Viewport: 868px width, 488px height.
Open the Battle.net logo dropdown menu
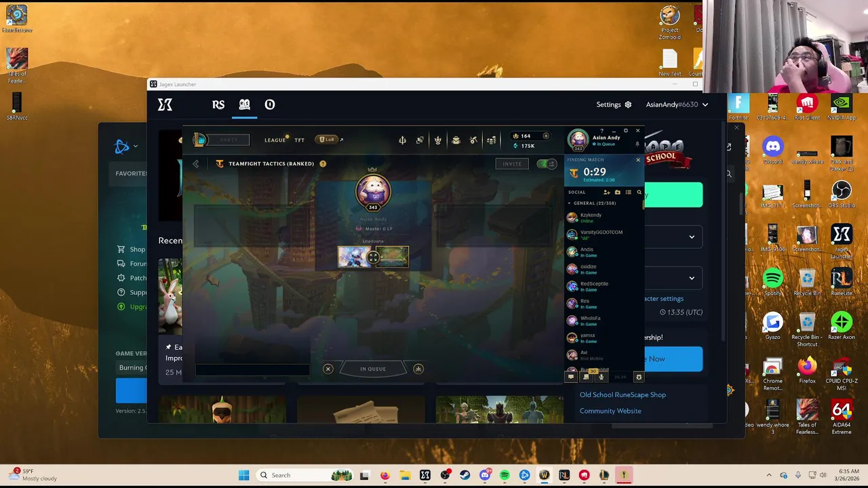[126, 146]
